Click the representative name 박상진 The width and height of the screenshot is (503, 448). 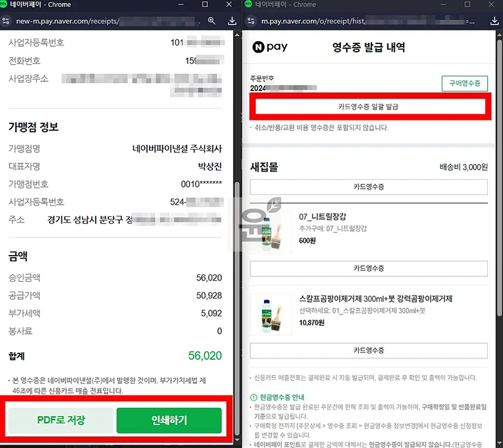[x=209, y=167]
